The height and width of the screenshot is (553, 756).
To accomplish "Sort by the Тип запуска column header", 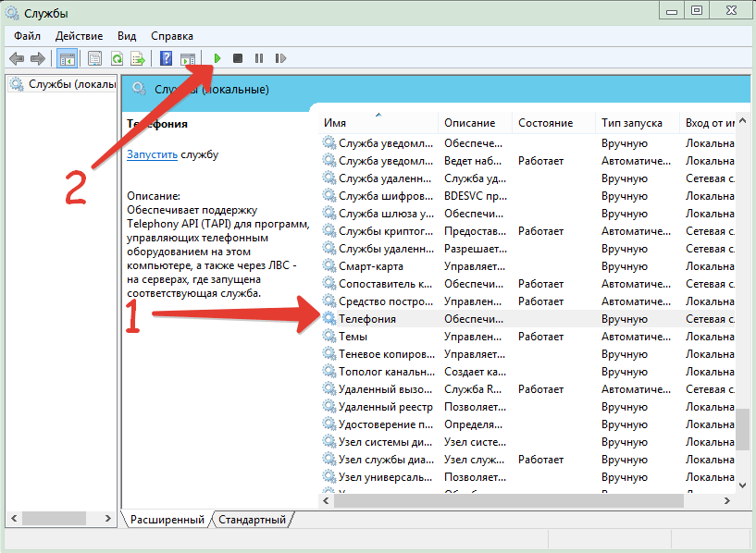I will point(631,123).
